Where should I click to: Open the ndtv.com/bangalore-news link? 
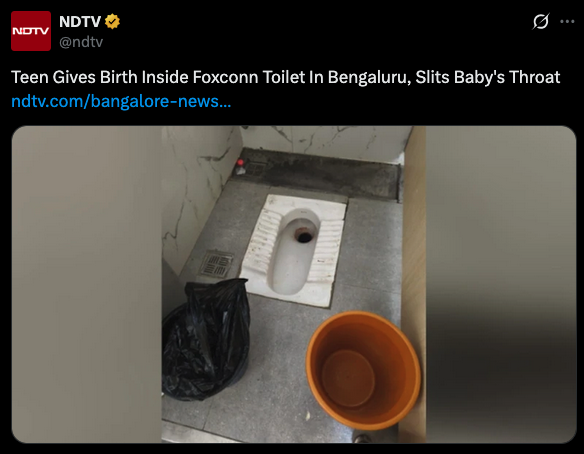tap(121, 101)
